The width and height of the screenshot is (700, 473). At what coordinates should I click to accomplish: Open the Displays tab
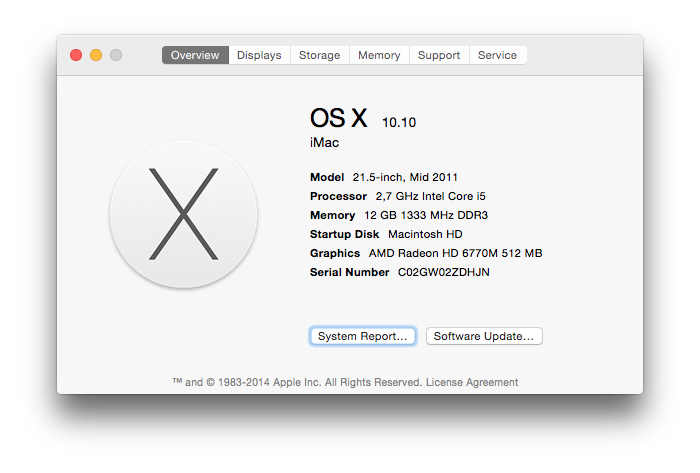(259, 55)
